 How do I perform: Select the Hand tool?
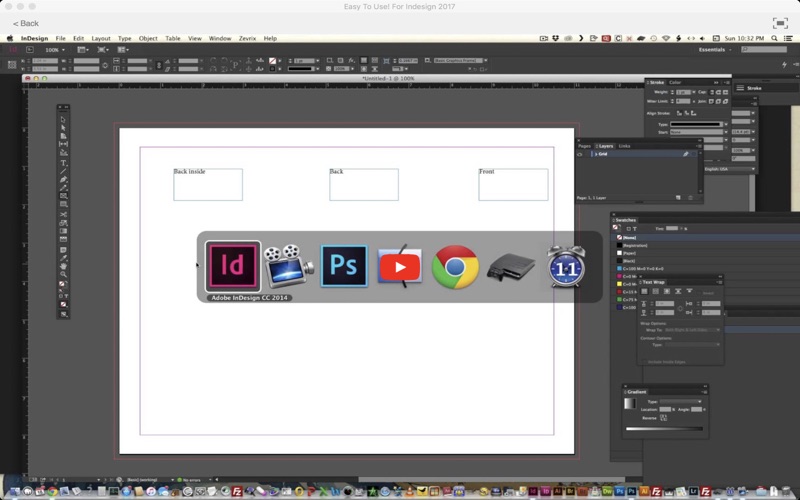tap(63, 266)
